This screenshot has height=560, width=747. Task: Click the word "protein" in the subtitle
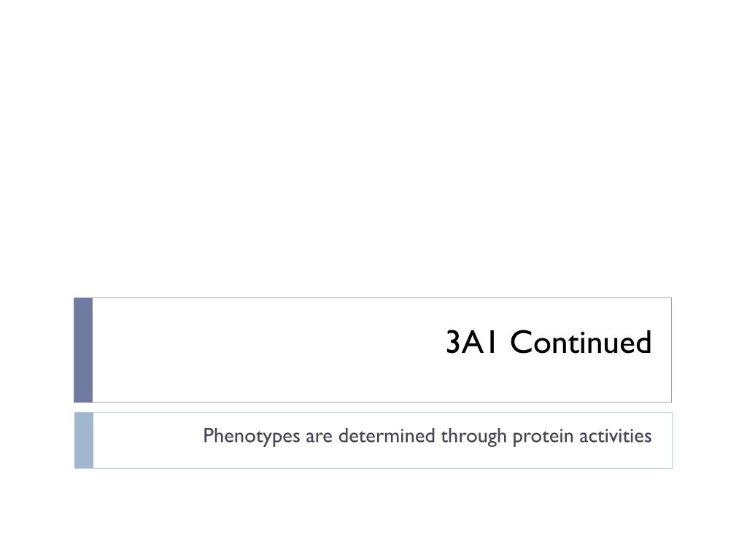pos(543,436)
